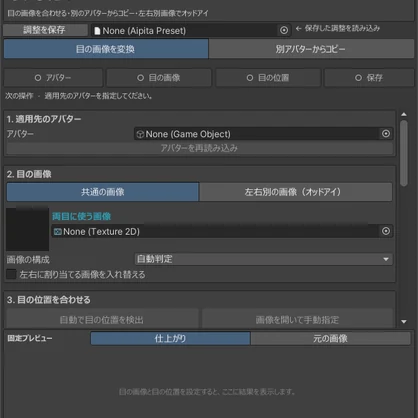418x418 pixels.
Task: Click the 固定プレビュー label
Action: click(x=30, y=338)
